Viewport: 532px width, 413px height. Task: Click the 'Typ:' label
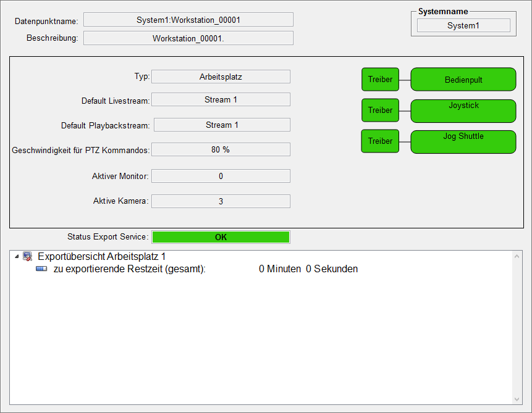pos(142,77)
